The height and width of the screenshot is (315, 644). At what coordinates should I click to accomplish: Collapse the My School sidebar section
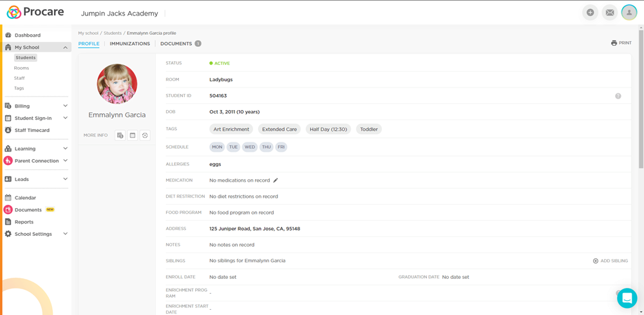coord(65,48)
